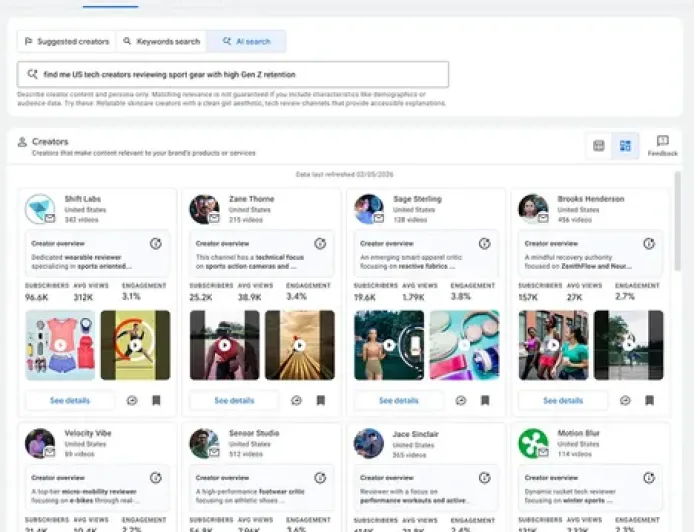The width and height of the screenshot is (694, 532).
Task: Click the circular icon beside Zane Thorne bookmark
Action: [x=297, y=401]
